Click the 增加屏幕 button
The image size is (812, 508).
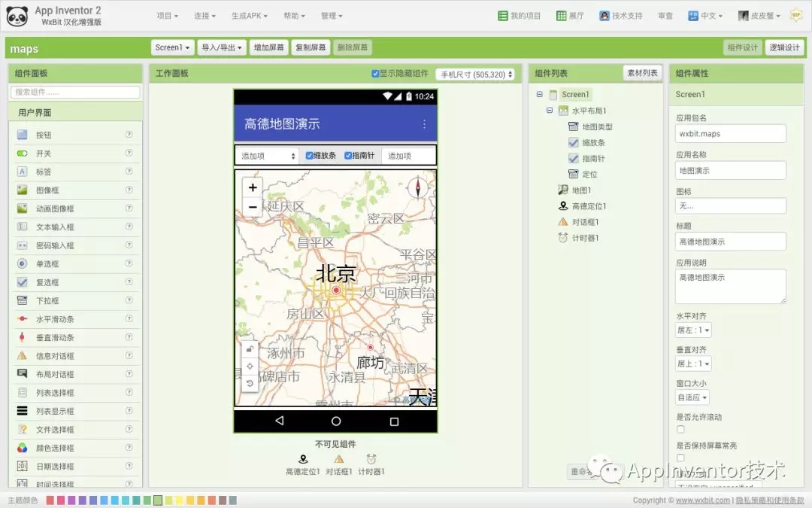click(x=268, y=47)
